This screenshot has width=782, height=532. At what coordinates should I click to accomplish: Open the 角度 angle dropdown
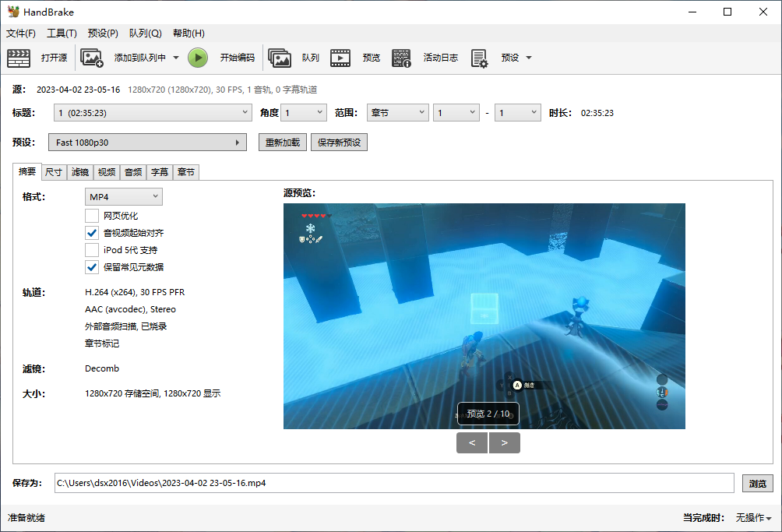[x=304, y=113]
